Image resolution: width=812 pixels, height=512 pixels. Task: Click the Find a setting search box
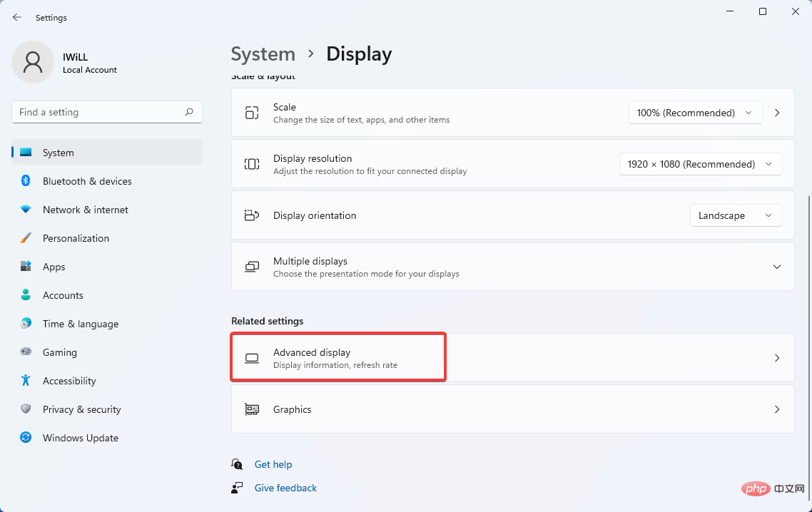pyautogui.click(x=107, y=112)
